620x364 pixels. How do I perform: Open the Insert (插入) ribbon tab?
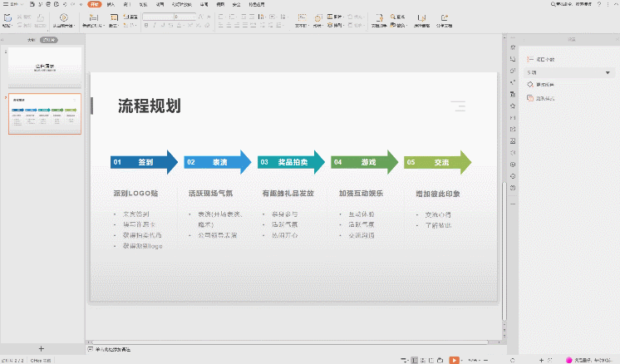coord(111,4)
